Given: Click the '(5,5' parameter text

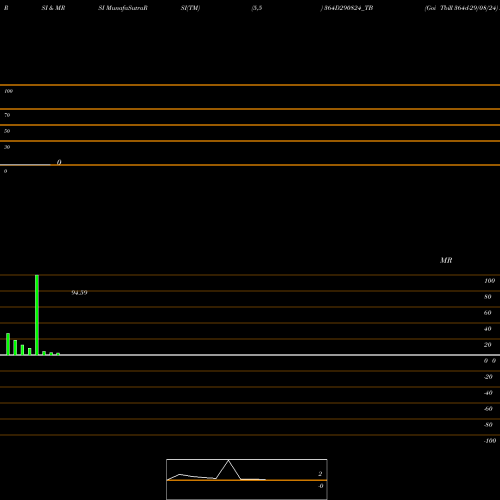Looking at the screenshot, I should point(257,8).
